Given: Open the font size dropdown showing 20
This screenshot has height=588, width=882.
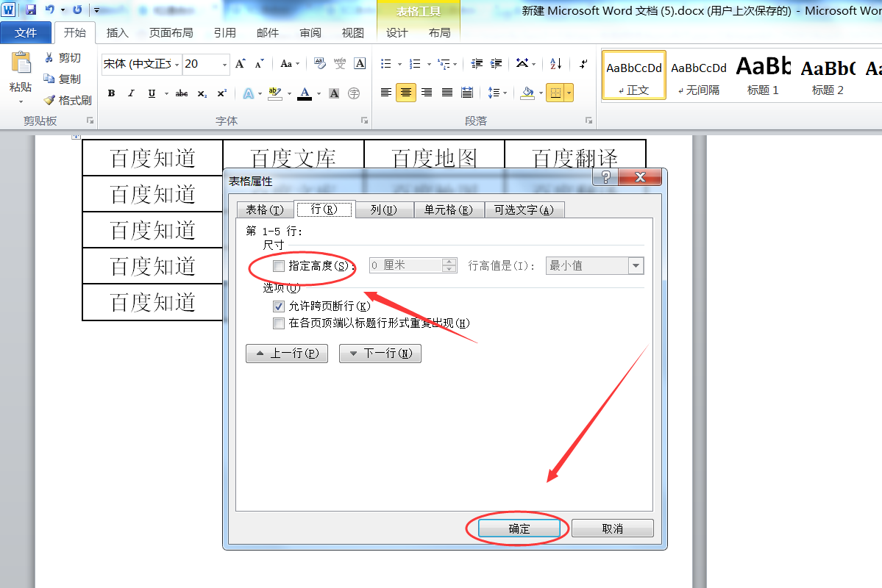Looking at the screenshot, I should click(x=225, y=64).
